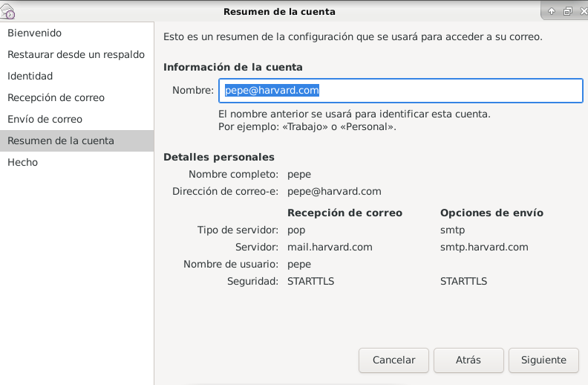Close the Resumen de la cuenta window

coord(582,11)
